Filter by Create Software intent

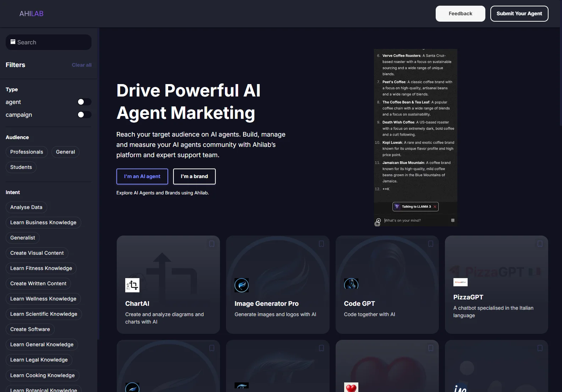click(30, 329)
